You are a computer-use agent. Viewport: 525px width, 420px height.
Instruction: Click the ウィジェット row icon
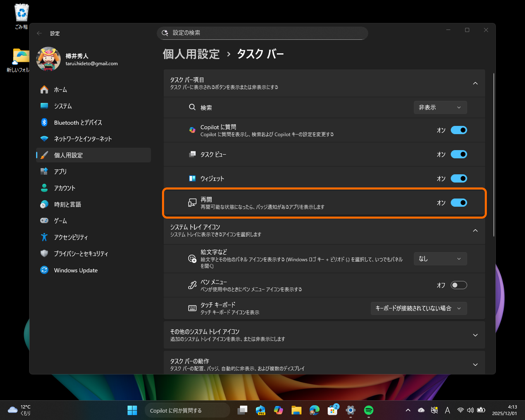click(192, 178)
